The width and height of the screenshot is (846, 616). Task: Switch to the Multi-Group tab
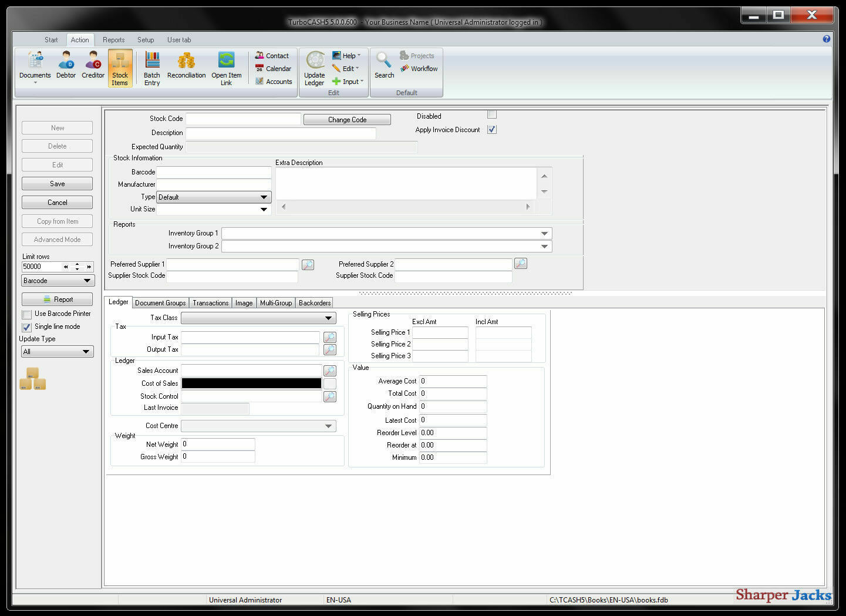pos(276,303)
